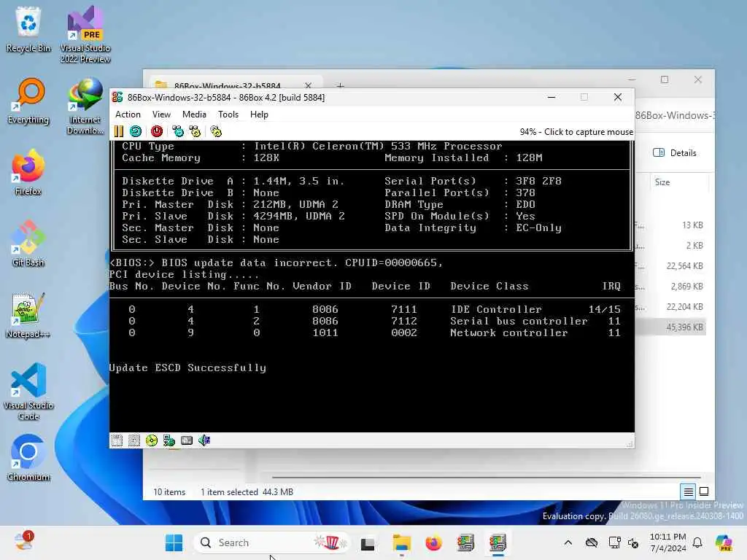Hard reset the emulated machine

tap(136, 131)
